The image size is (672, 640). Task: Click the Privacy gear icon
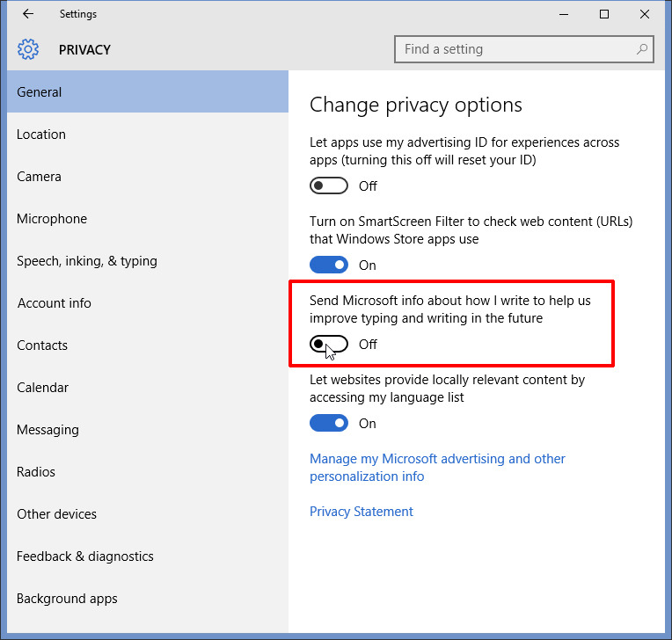click(x=28, y=49)
